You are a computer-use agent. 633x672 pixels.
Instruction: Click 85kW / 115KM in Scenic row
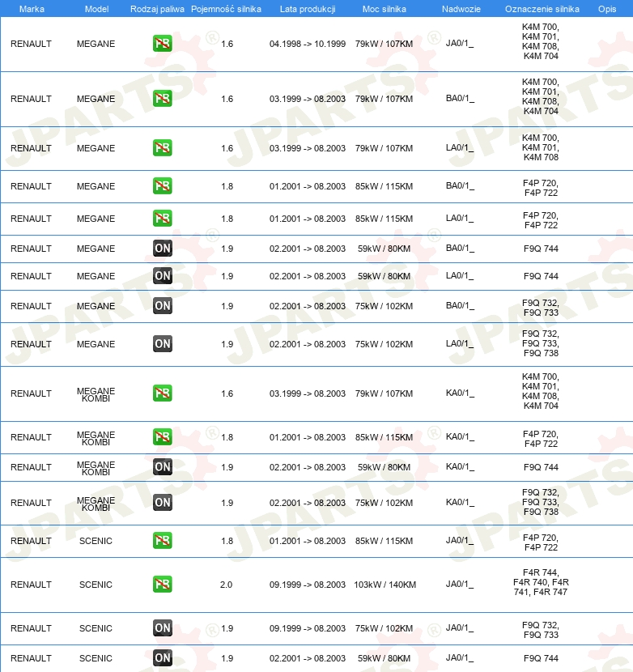384,541
